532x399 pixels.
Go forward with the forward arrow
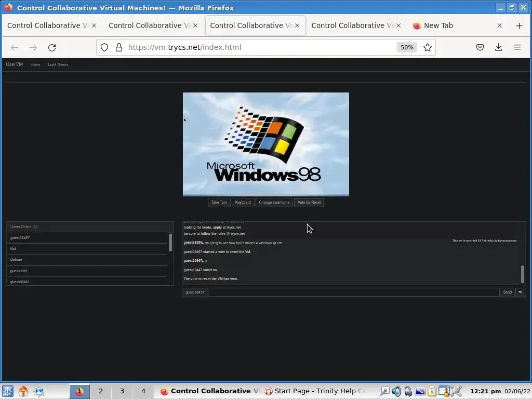pyautogui.click(x=33, y=47)
